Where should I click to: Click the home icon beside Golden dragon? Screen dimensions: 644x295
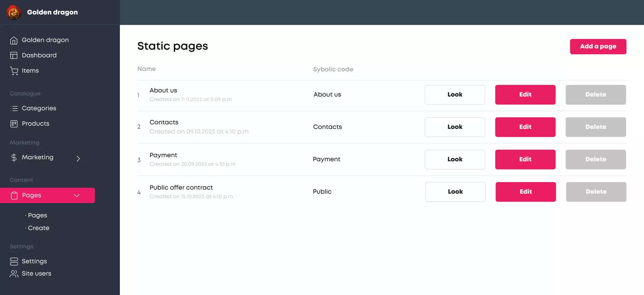point(14,40)
